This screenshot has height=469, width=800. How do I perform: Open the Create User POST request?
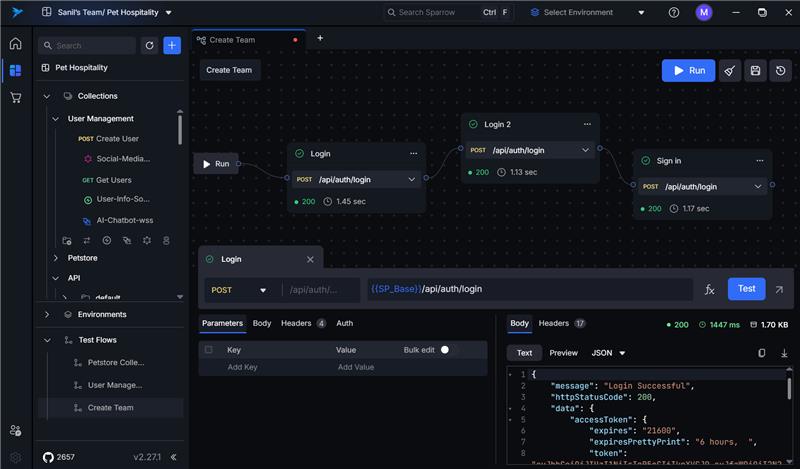(108, 139)
